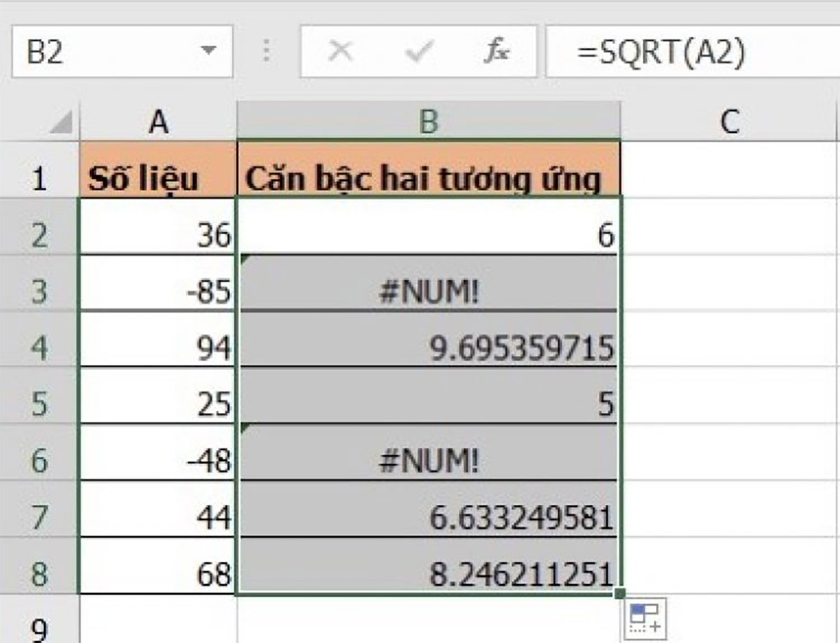Screen dimensions: 840x643
Task: Select row 3 header
Action: pyautogui.click(x=39, y=283)
